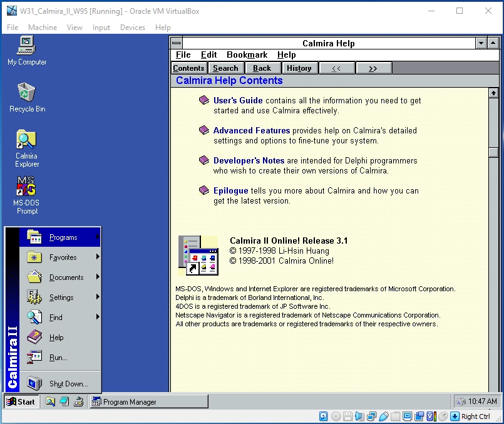Click the VirtualBox display status icon
This screenshot has height=424, width=504.
(407, 416)
